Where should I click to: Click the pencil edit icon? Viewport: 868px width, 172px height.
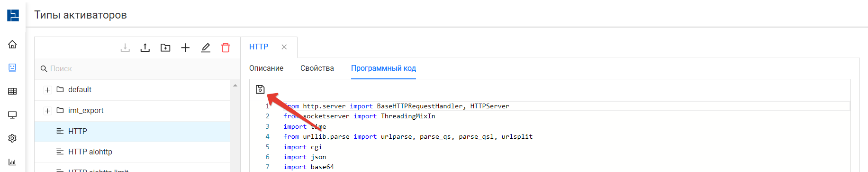click(206, 48)
